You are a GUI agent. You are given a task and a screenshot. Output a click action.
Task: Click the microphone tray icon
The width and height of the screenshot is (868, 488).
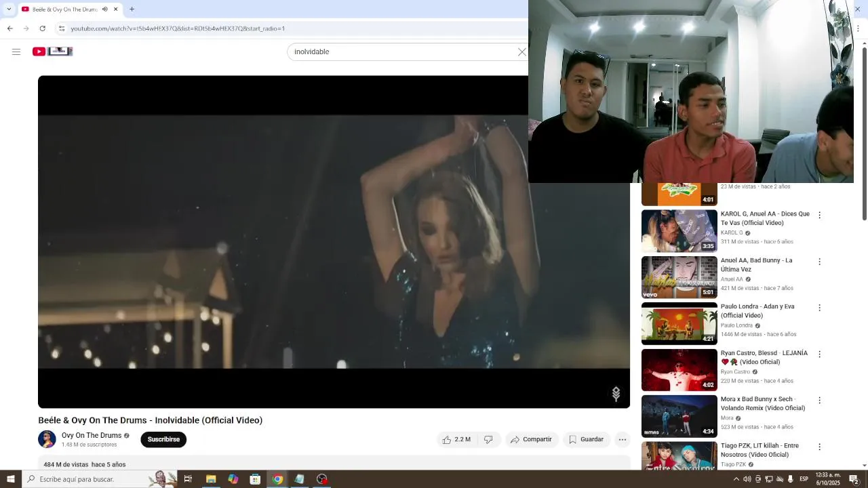(790, 479)
